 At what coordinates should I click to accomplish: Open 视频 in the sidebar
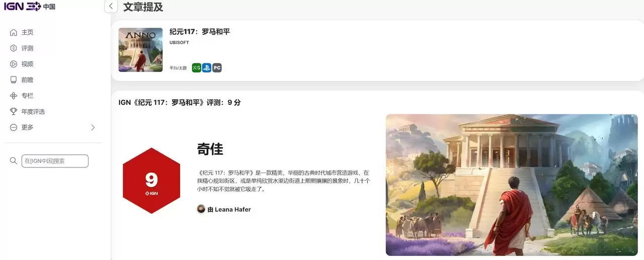click(27, 64)
